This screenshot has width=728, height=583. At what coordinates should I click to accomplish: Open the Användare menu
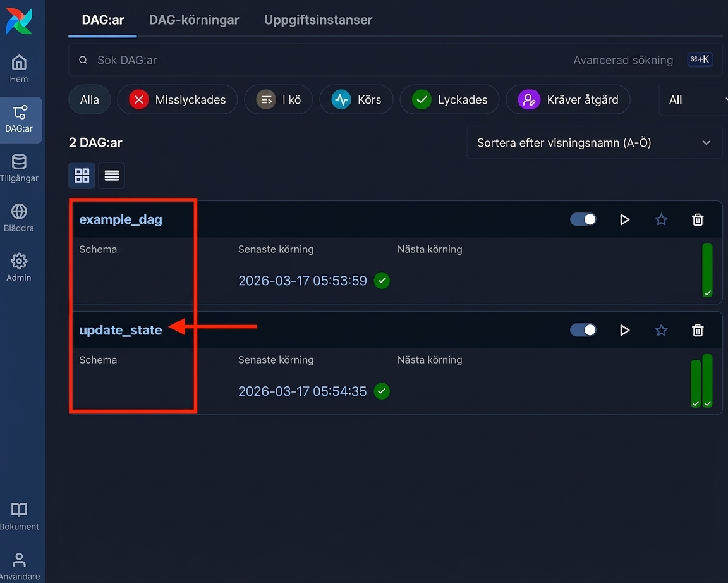coord(19,567)
